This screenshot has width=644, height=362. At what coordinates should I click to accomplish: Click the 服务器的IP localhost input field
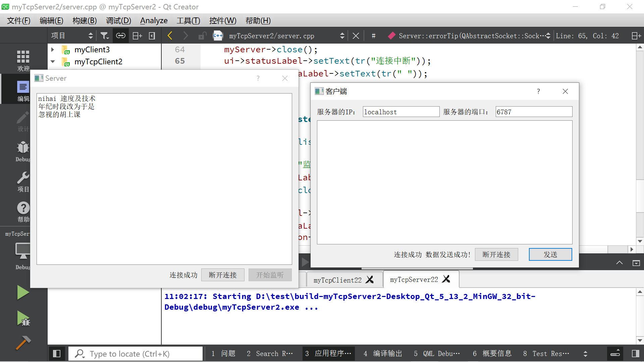400,112
